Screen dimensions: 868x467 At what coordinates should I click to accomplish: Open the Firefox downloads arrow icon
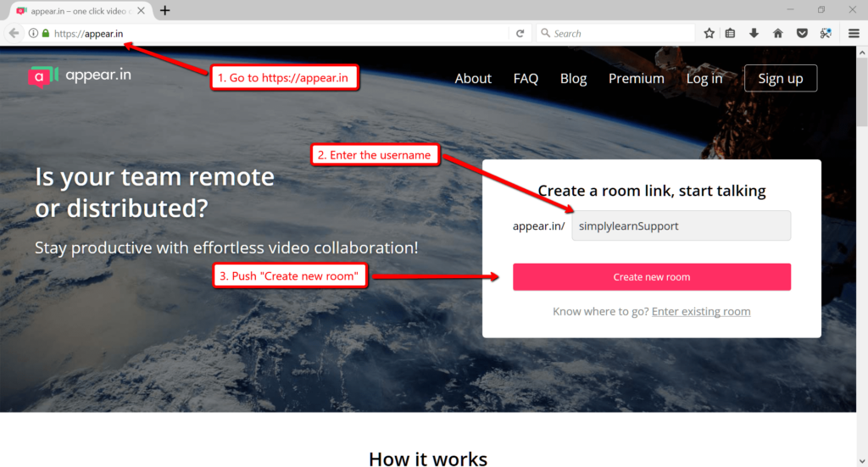(x=754, y=33)
